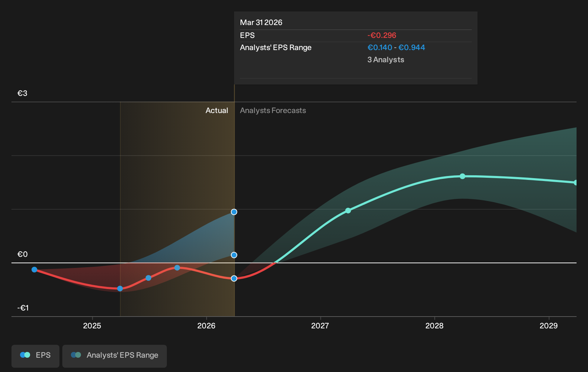Click the €0 y-axis label
The height and width of the screenshot is (372, 588).
(x=23, y=254)
